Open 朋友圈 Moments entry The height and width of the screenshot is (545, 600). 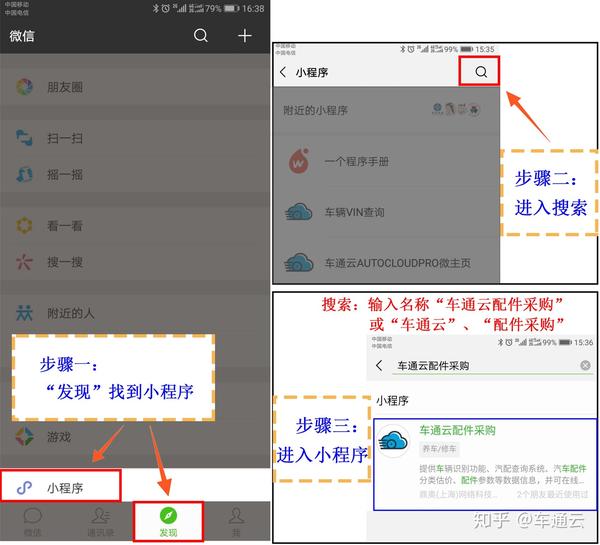[x=135, y=87]
